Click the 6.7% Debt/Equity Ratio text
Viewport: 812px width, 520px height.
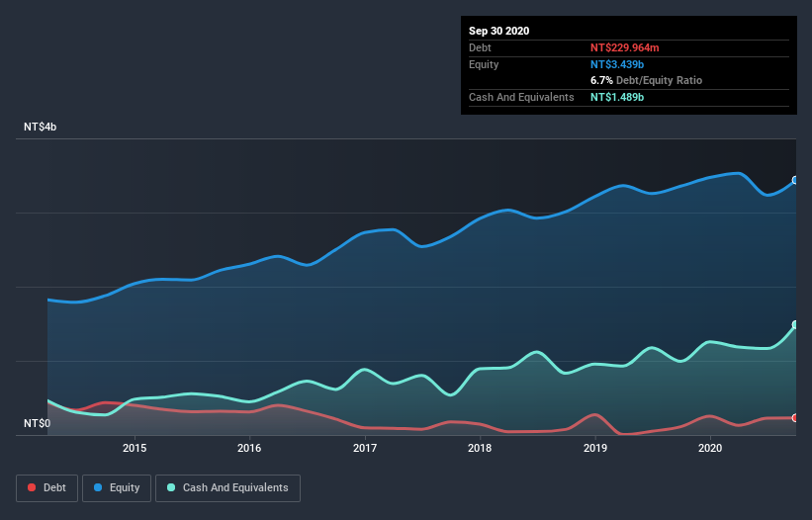click(x=646, y=81)
